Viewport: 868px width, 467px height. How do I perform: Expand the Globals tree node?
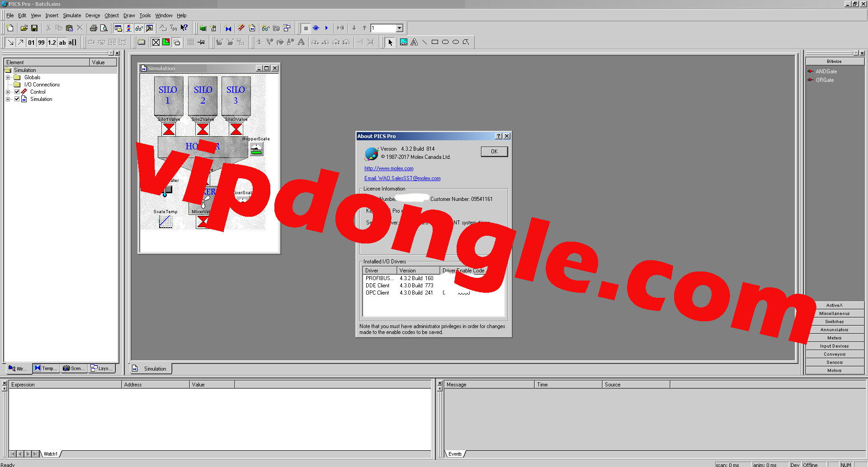(8, 77)
